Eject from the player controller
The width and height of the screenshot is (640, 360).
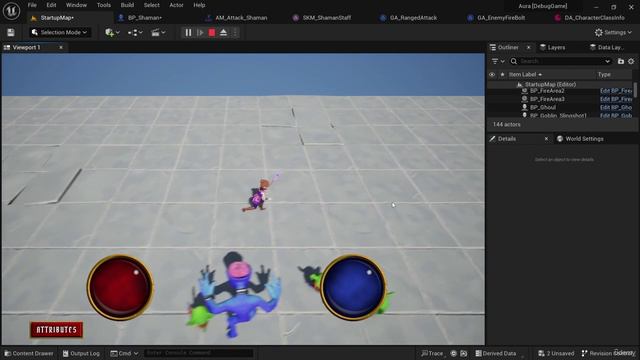tap(223, 33)
